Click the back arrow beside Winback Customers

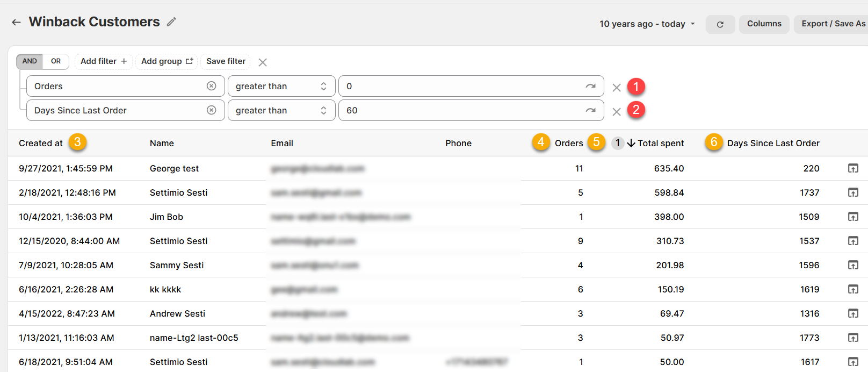tap(16, 22)
